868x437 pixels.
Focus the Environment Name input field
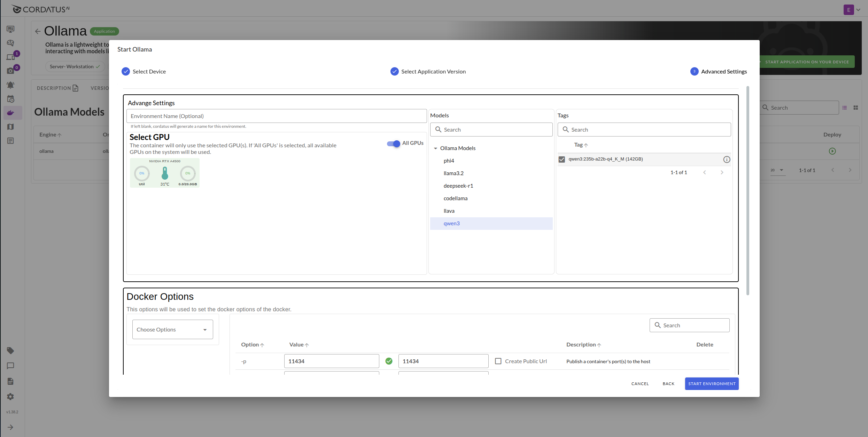(277, 116)
